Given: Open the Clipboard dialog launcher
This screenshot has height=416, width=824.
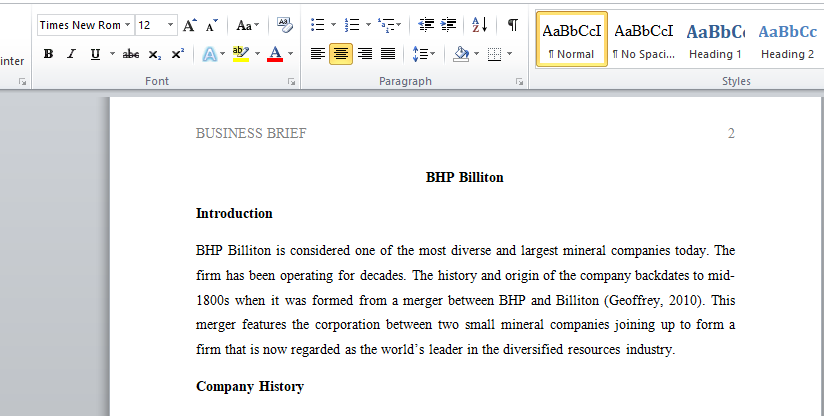Looking at the screenshot, I should [22, 81].
